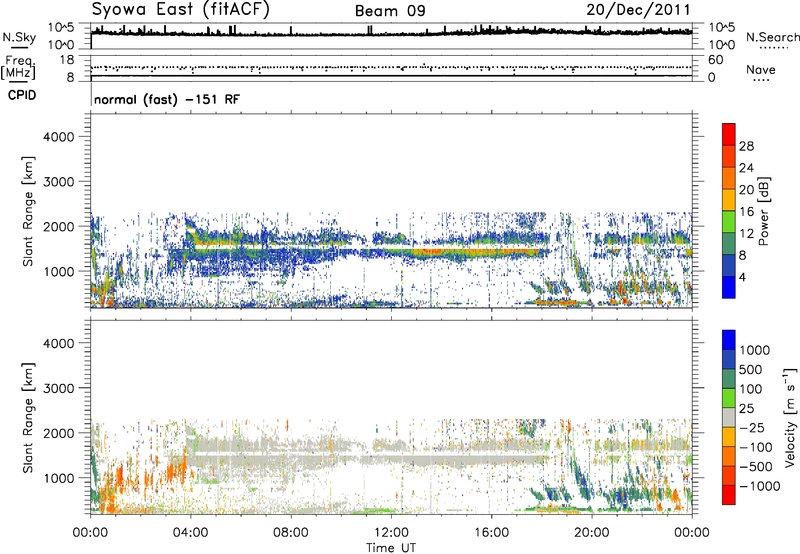This screenshot has height=554, width=800.
Task: Click the "2000" range label in the power panel
Action: tap(59, 226)
